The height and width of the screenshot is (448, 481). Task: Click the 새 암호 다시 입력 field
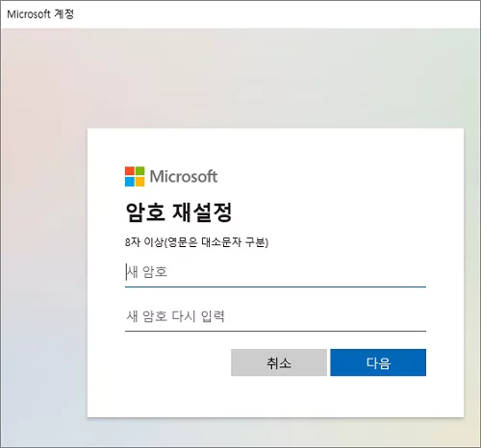[275, 316]
